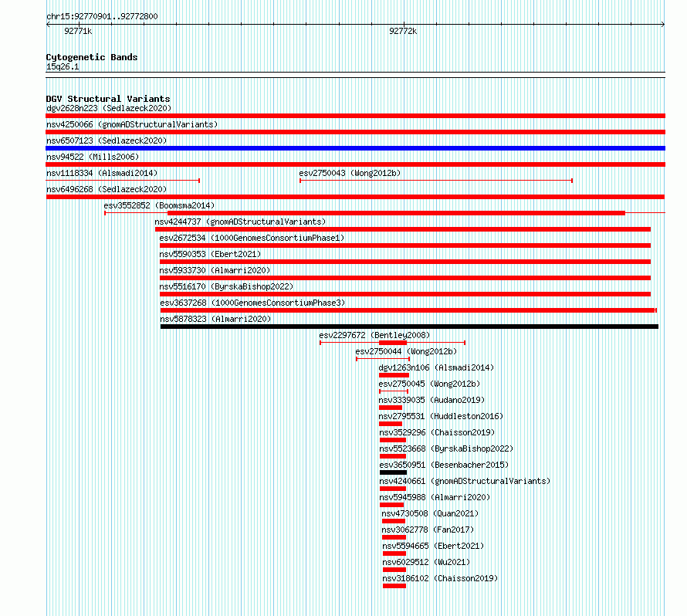Screen dimensions: 687x616
Task: Select nsv1118334 (Alsmadi2014) variant label
Action: click(102, 173)
